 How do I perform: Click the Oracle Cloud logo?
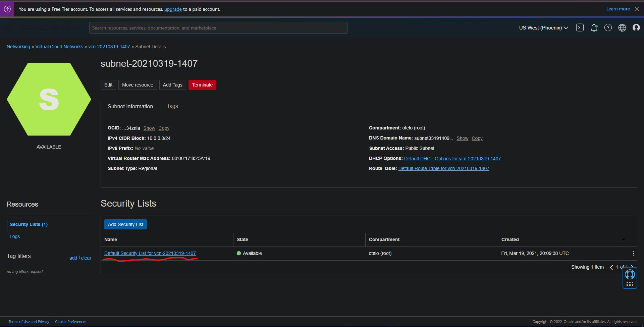click(49, 28)
